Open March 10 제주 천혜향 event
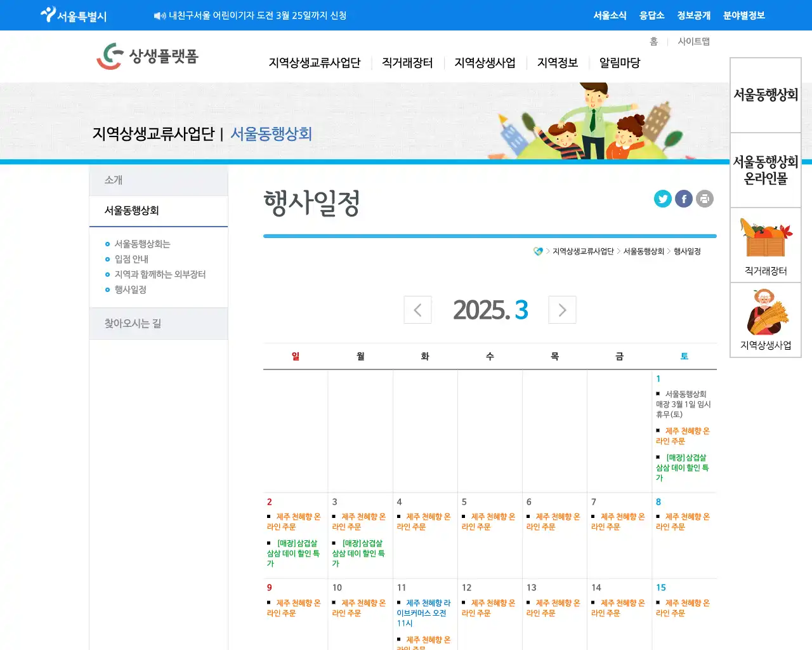812x650 pixels. pos(359,608)
